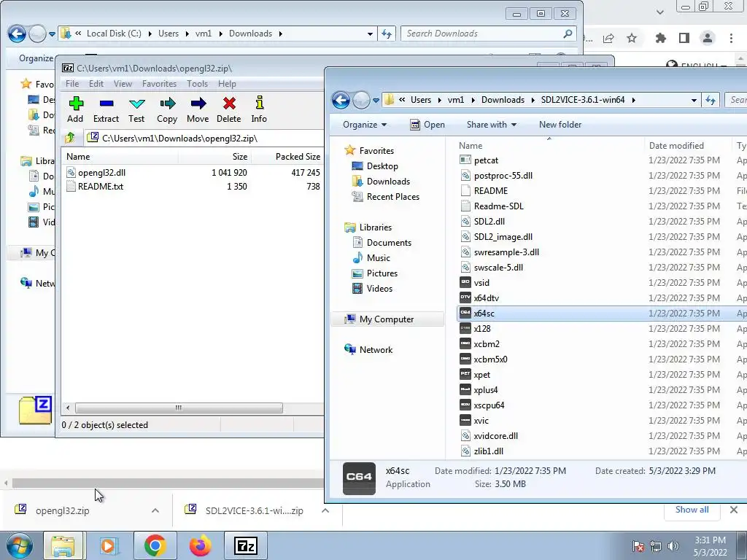Click Search Downloads field in back Explorer
Viewport: 747px width, 560px height.
(x=488, y=34)
